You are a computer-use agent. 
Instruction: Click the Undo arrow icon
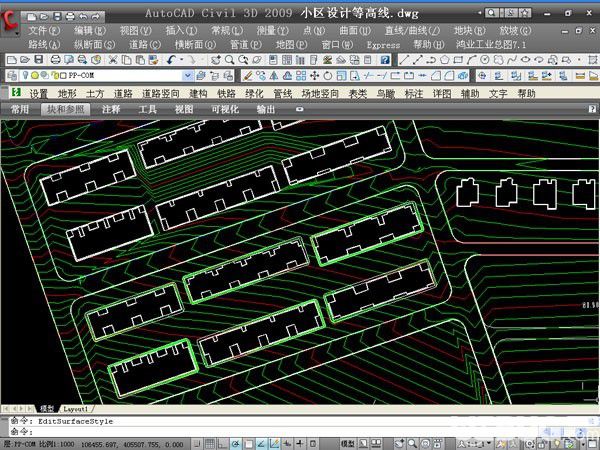click(171, 60)
